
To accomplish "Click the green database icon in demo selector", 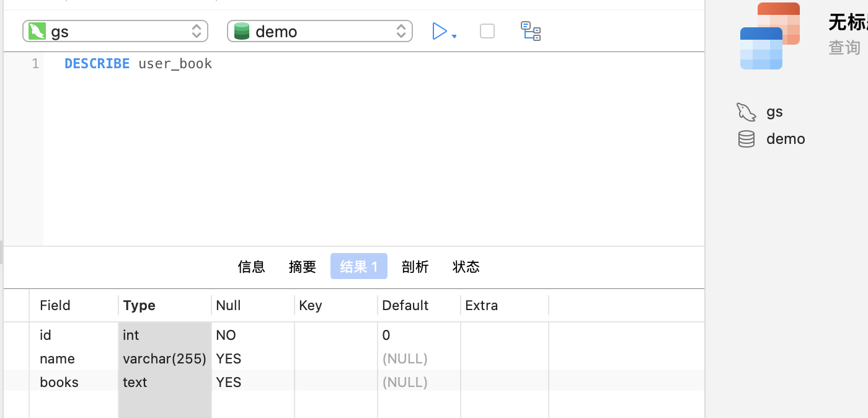I will tap(242, 31).
